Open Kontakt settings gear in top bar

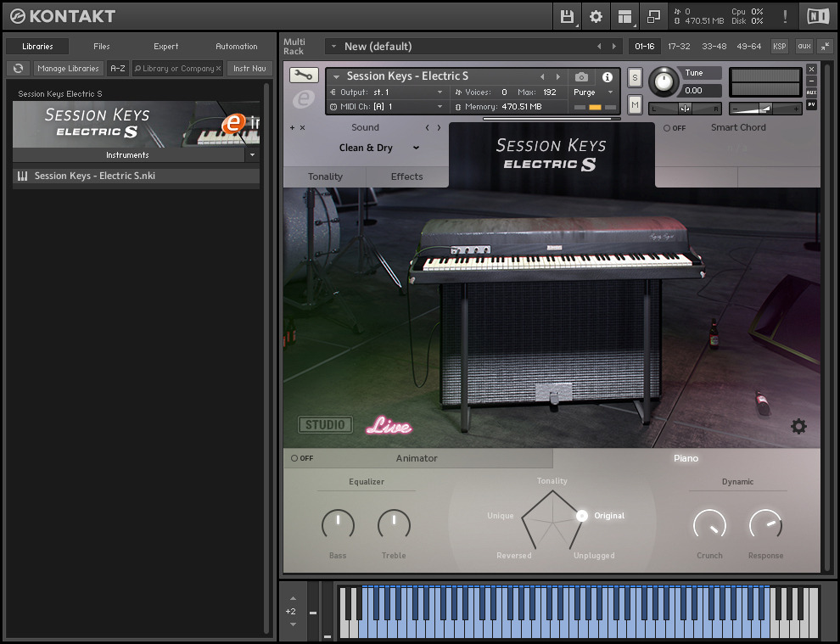[596, 16]
